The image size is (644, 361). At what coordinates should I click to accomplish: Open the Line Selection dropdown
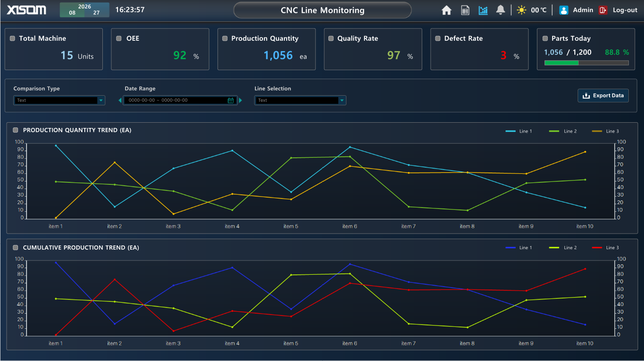pyautogui.click(x=300, y=100)
